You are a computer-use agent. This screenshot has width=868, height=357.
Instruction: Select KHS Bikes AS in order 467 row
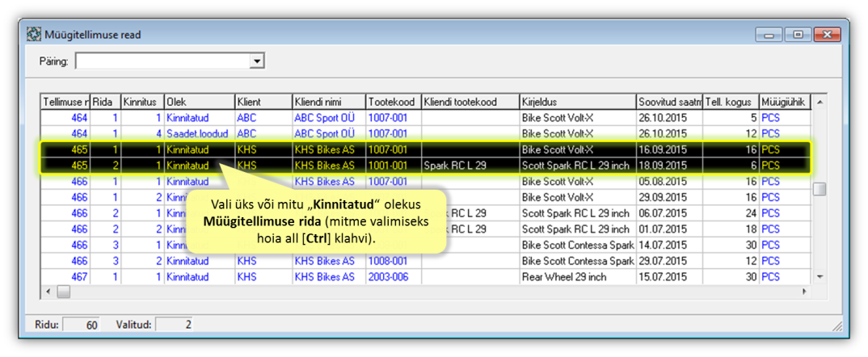click(330, 277)
